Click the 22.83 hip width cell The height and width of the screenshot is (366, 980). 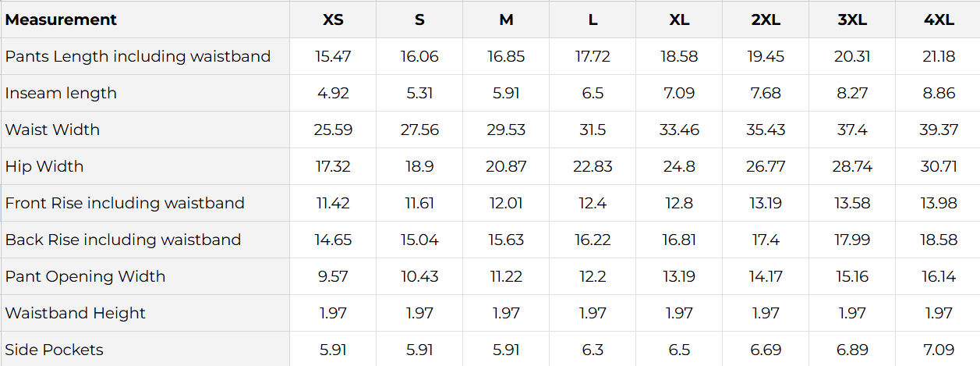tap(593, 166)
